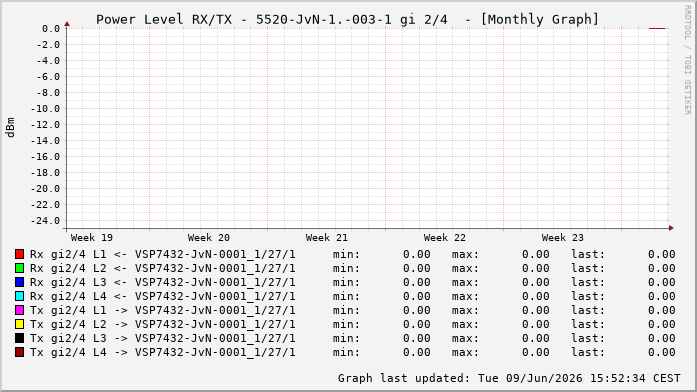
Task: Click the short red data line at 0.0 dBm
Action: [657, 28]
